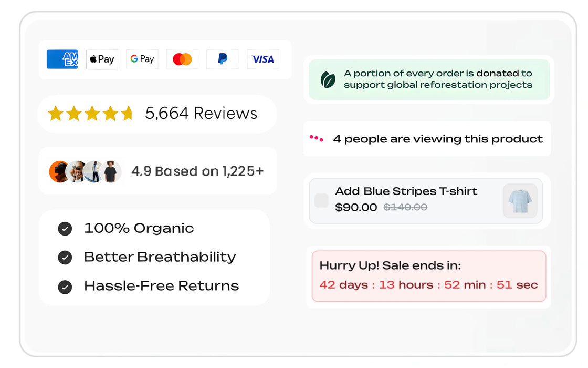Click the strikethrough $140.00 original price

(x=405, y=207)
